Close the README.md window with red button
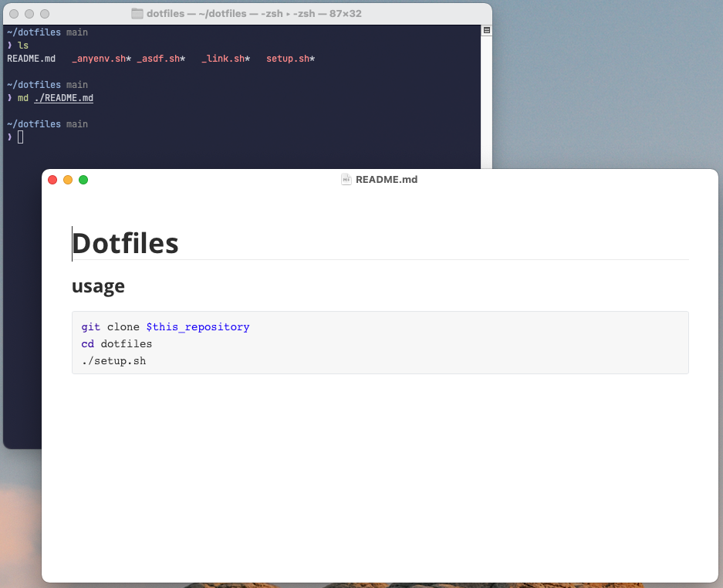This screenshot has width=723, height=588. 52,180
